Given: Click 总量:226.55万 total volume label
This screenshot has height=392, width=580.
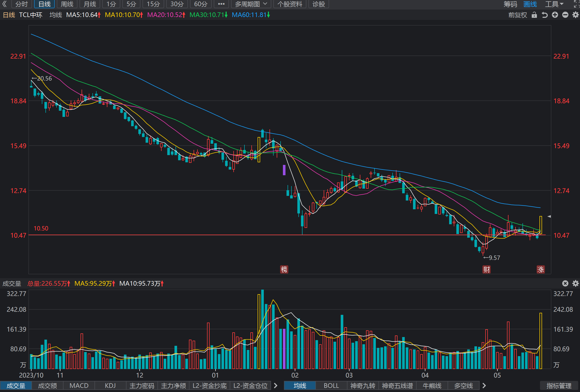Looking at the screenshot, I should click(x=49, y=283).
